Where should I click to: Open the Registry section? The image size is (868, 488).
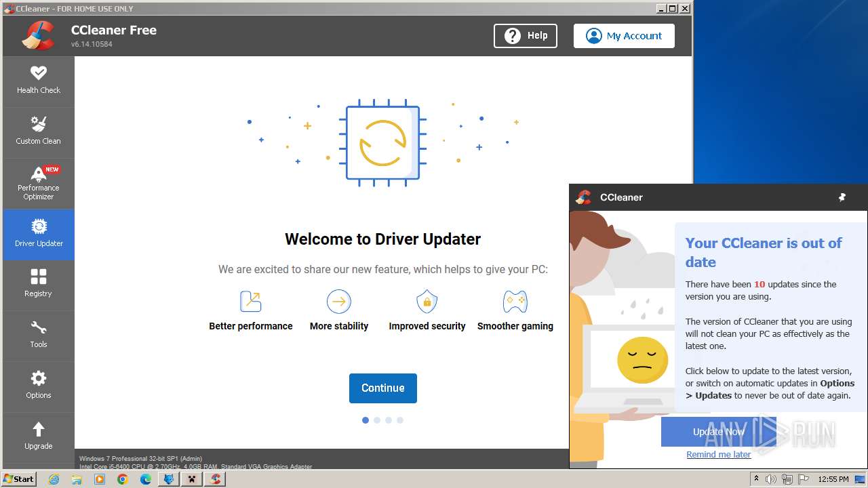tap(39, 285)
